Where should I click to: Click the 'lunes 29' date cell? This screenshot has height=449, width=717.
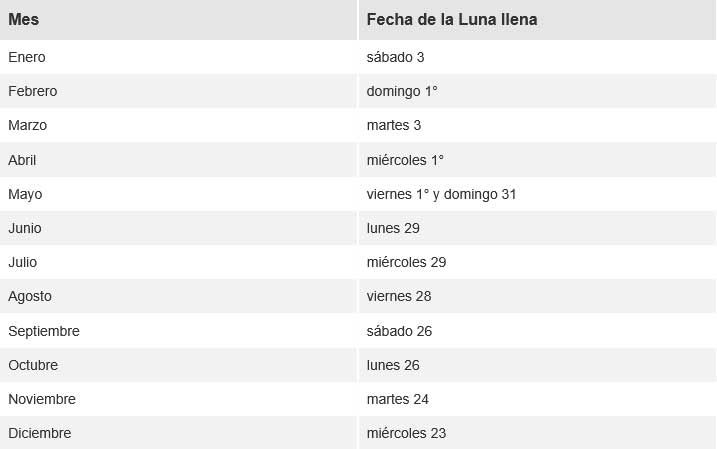(393, 228)
